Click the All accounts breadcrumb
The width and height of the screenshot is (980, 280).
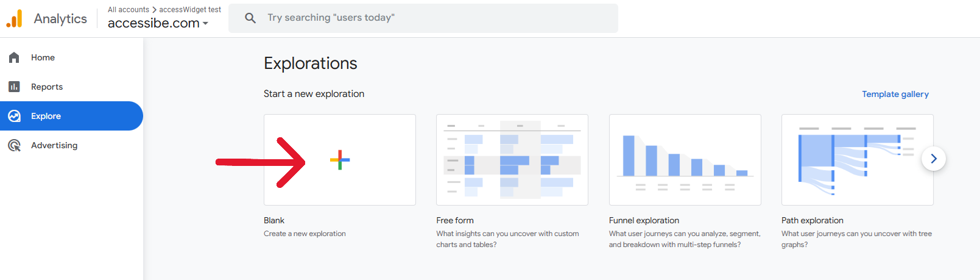coord(129,10)
